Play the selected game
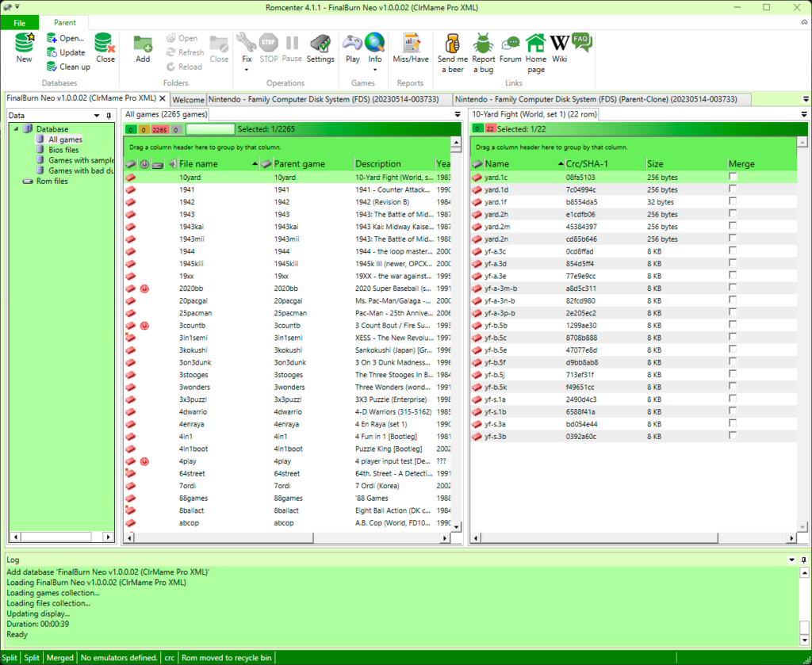 353,48
